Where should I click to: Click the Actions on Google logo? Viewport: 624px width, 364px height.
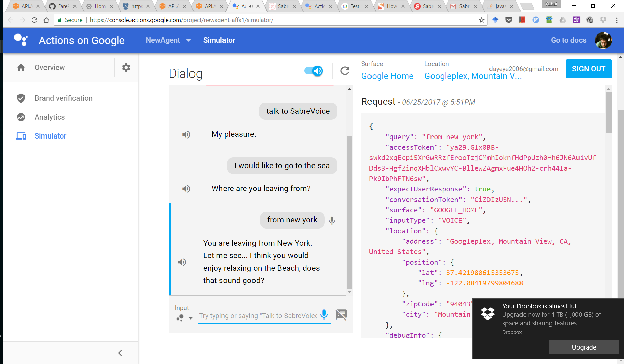point(21,40)
